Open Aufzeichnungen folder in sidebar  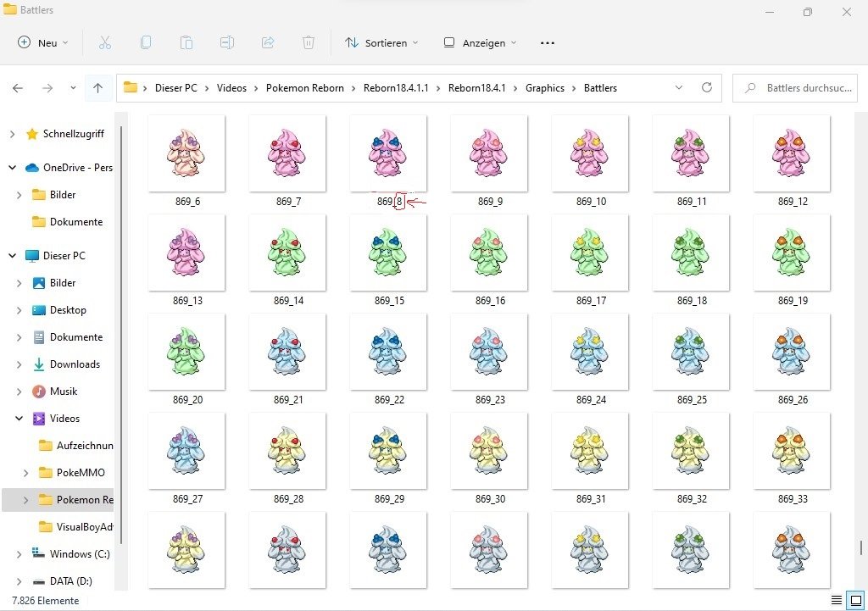pyautogui.click(x=75, y=446)
